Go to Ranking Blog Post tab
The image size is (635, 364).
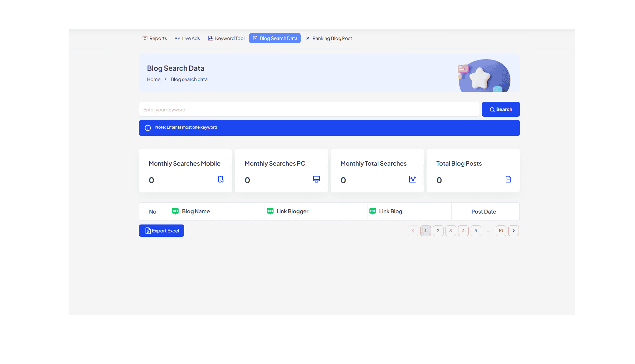pos(329,38)
